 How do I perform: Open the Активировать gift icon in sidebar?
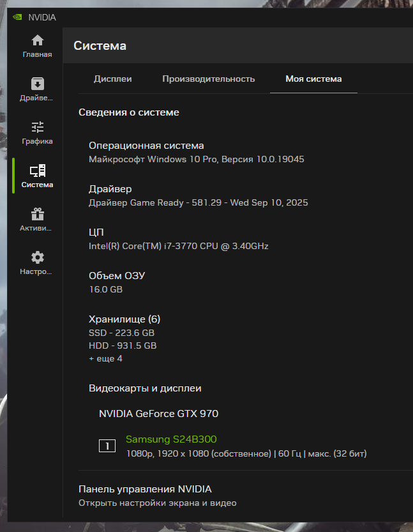(x=37, y=214)
